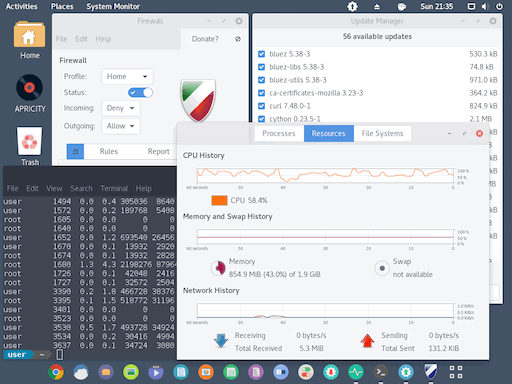Click the Sun 21:35 clock
The height and width of the screenshot is (384, 512).
click(x=437, y=6)
